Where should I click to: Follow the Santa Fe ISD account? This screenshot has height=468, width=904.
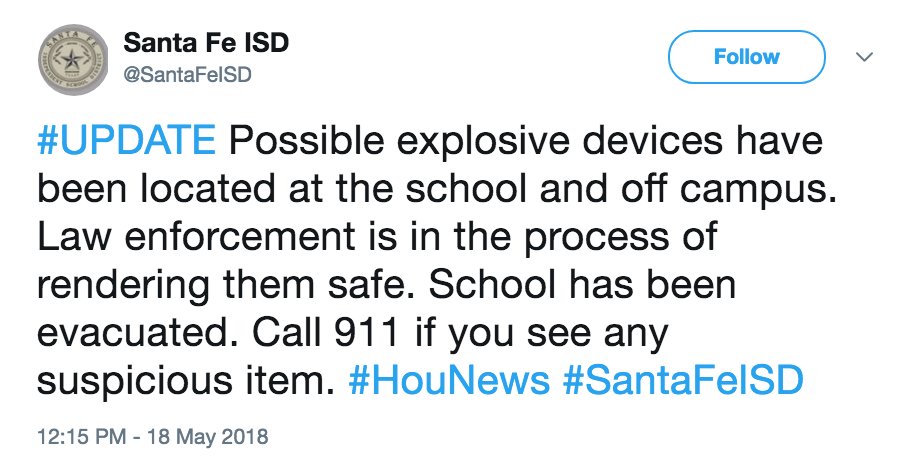pyautogui.click(x=747, y=57)
